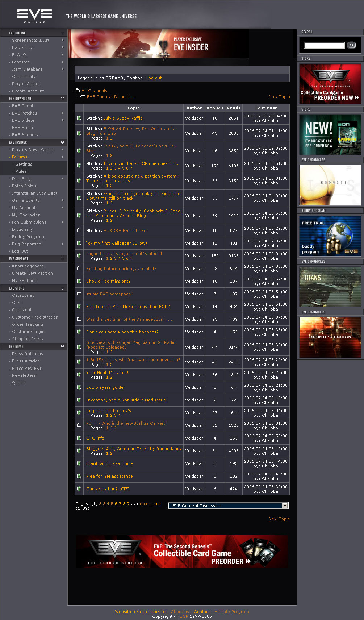
Task: Click the search text field
Action: pos(325,45)
